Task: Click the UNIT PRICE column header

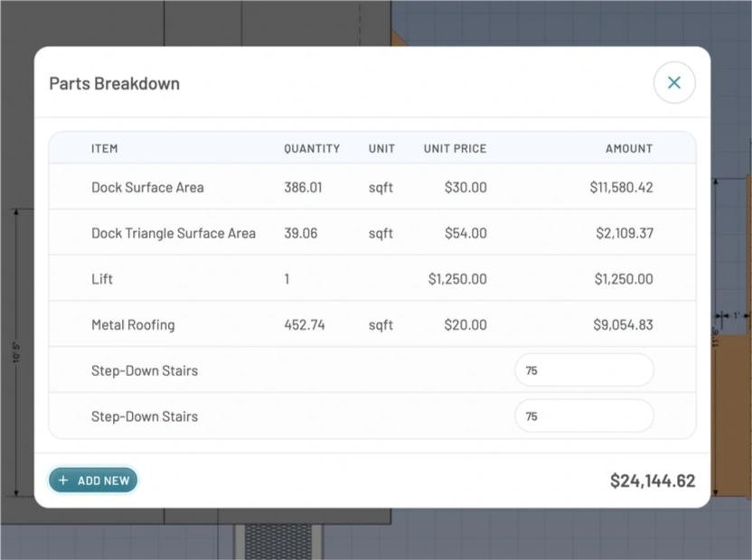Action: [x=456, y=149]
